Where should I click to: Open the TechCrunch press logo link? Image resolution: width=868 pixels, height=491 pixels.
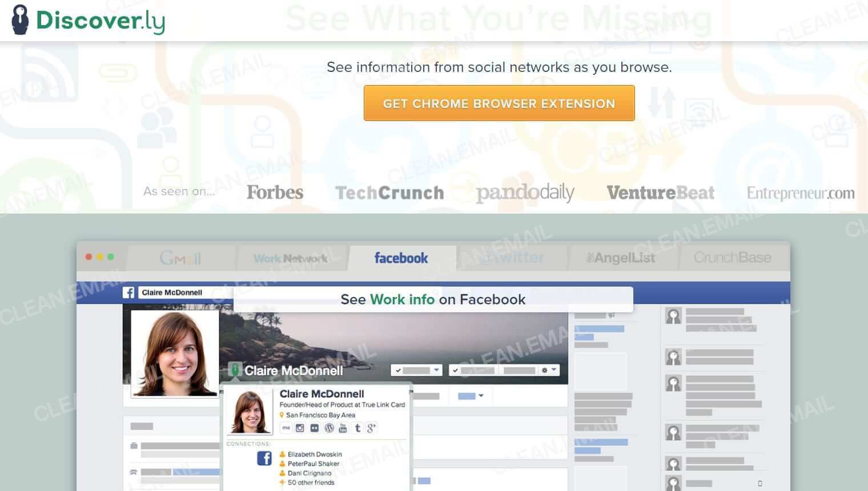(389, 193)
